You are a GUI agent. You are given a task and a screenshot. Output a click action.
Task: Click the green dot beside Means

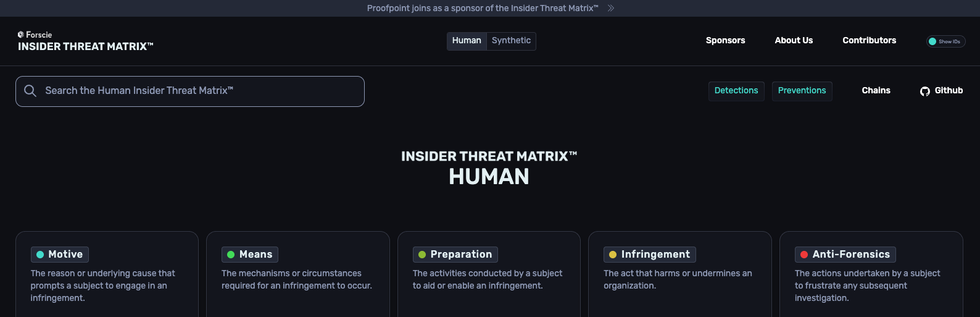click(x=231, y=255)
